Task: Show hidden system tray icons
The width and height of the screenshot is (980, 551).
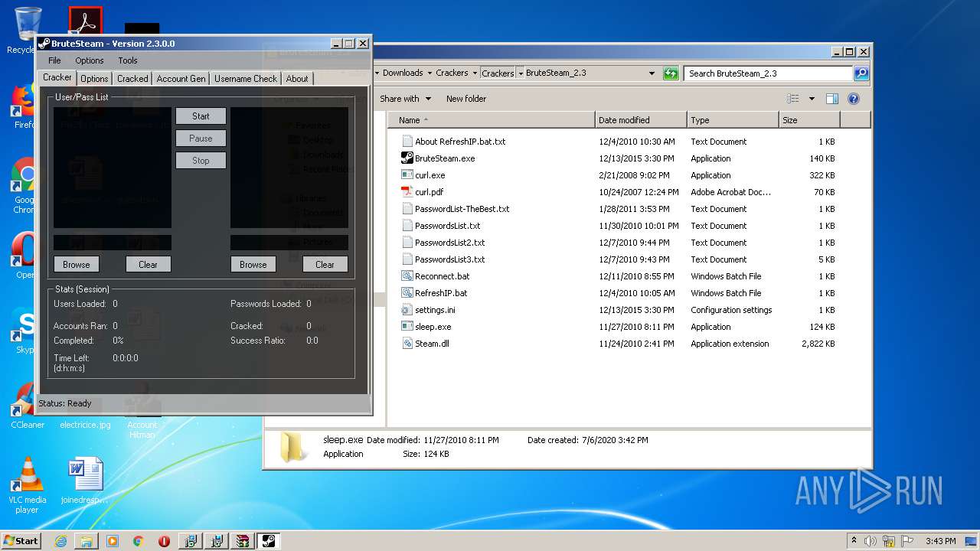Action: coord(854,541)
